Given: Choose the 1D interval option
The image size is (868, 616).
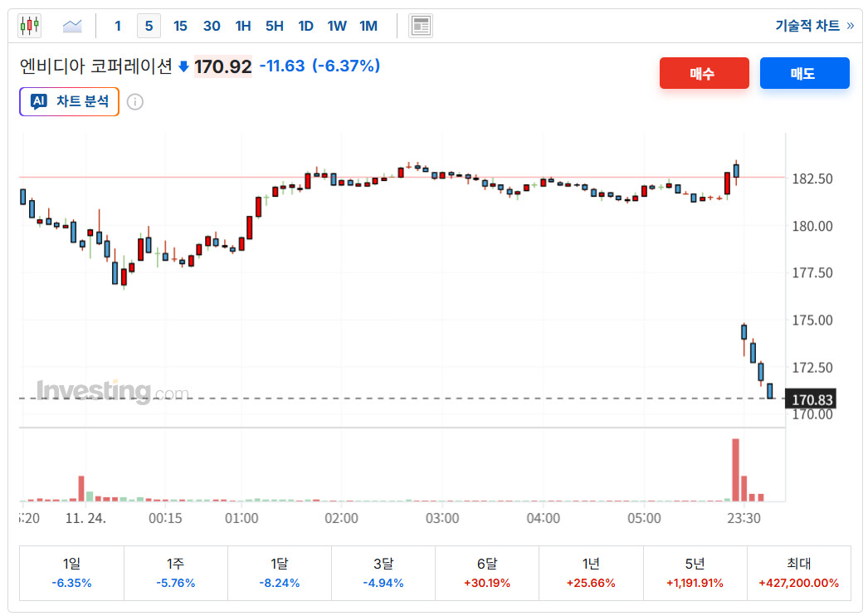Looking at the screenshot, I should tap(305, 26).
